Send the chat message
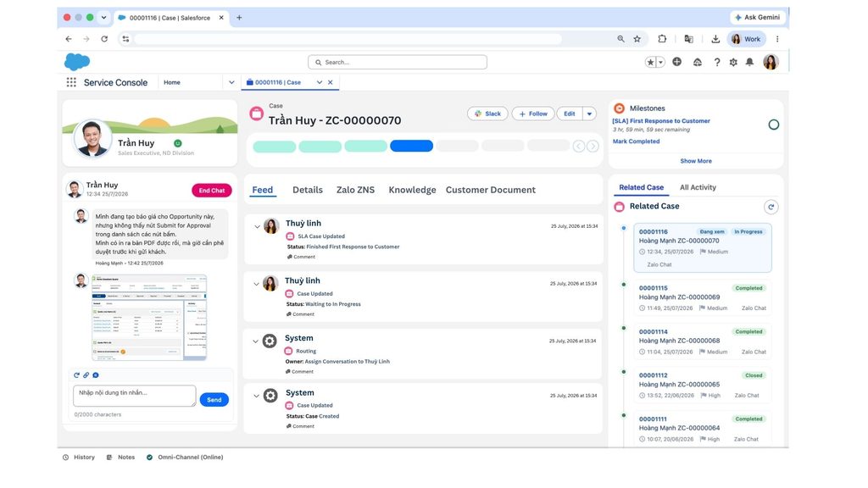 pos(214,400)
